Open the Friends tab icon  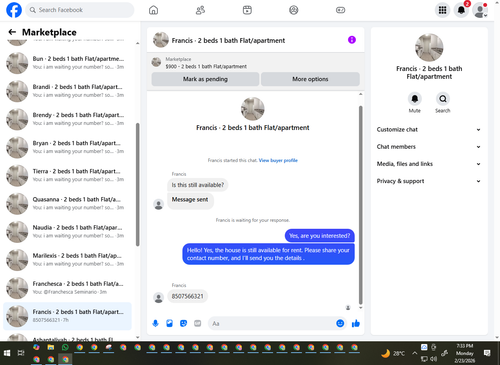[x=200, y=10]
